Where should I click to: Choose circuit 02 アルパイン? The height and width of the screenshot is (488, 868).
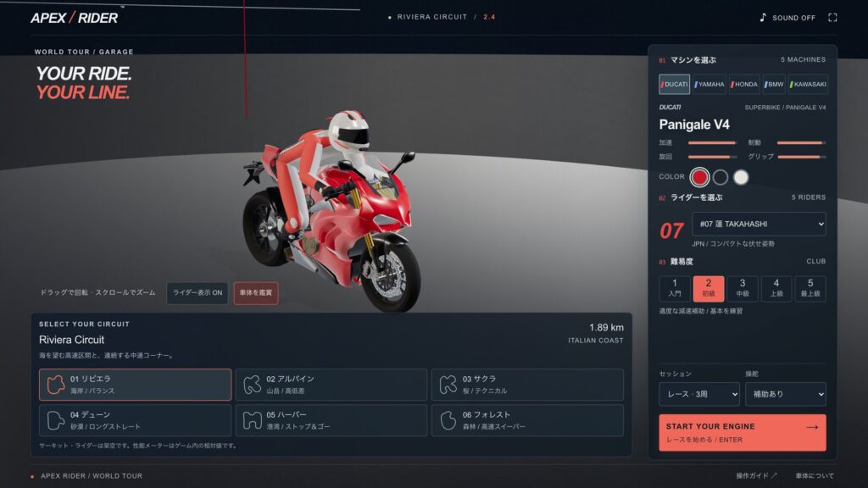(x=331, y=385)
